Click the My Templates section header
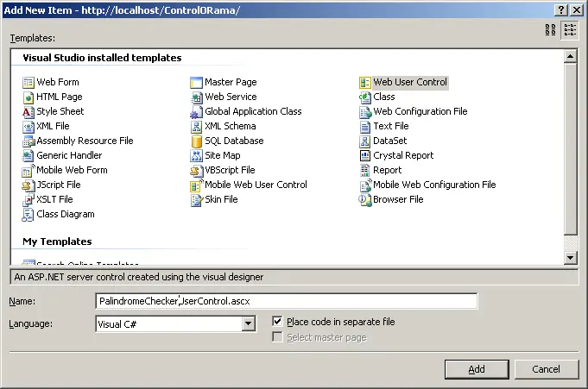588x389 pixels. coord(57,242)
